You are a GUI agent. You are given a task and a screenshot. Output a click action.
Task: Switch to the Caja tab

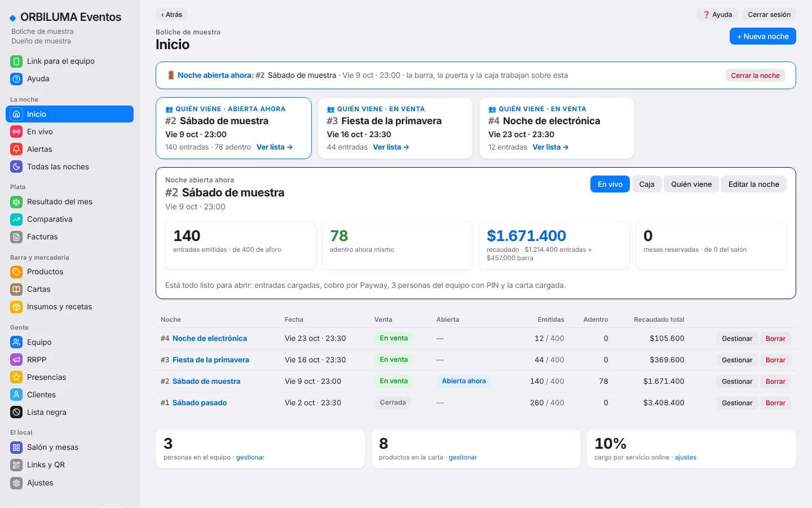647,184
